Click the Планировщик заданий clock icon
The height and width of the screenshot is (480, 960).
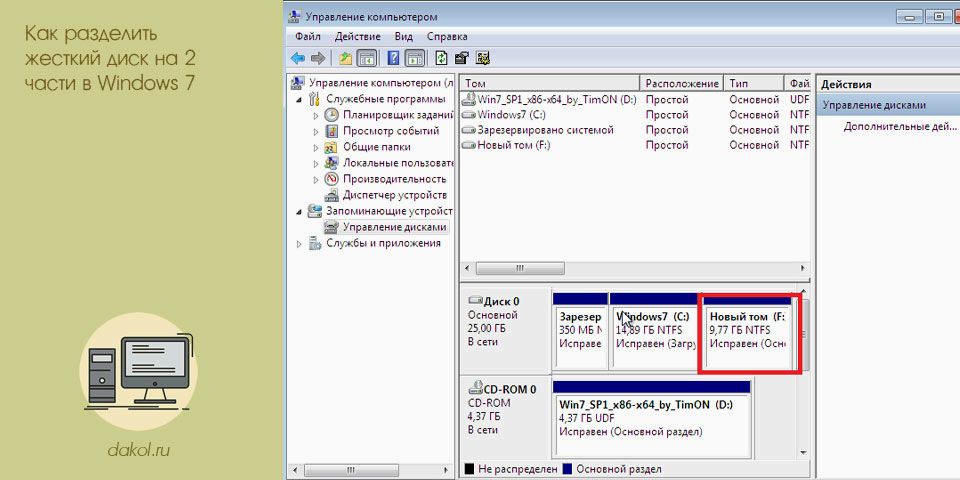(331, 114)
